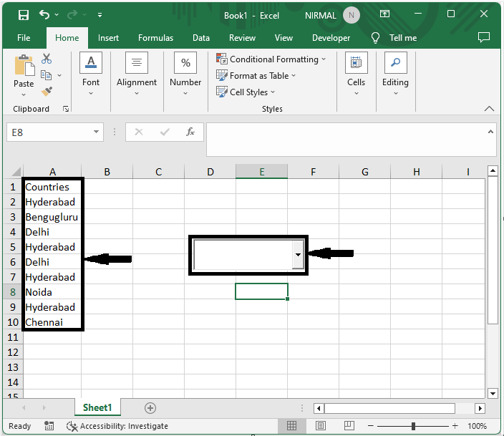Click the zoom slider handle
Viewport: 504px width, 436px height.
point(413,426)
